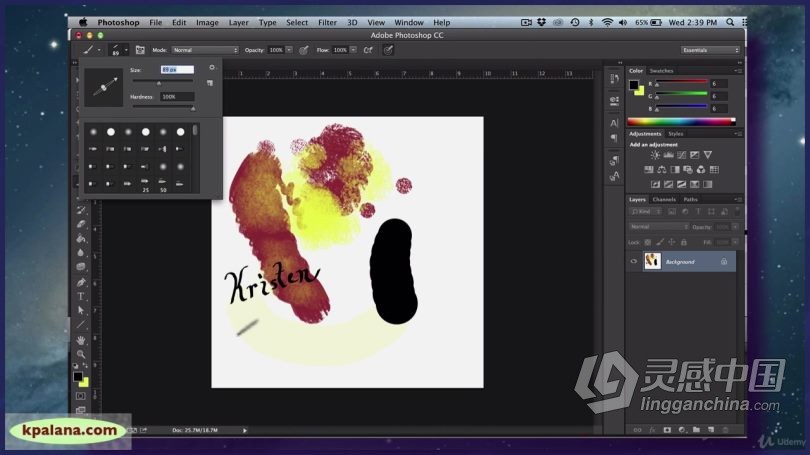Toggle lock position icon
The width and height of the screenshot is (810, 455).
[x=672, y=242]
